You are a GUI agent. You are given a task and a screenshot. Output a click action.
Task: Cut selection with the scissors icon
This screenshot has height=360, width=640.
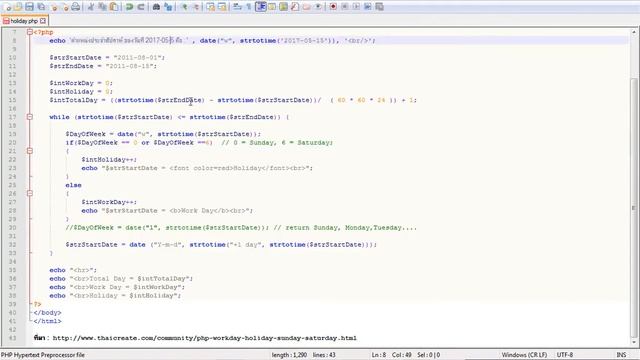pyautogui.click(x=91, y=7)
